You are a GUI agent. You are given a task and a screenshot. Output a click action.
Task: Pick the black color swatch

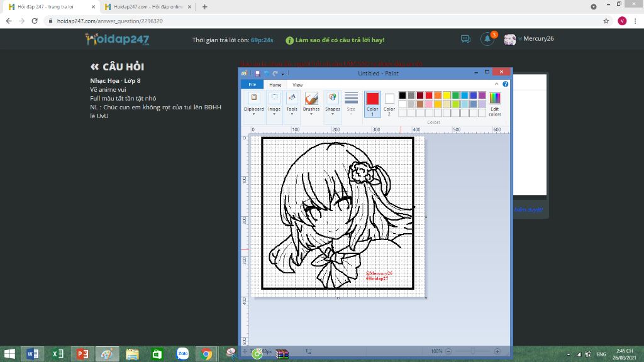click(402, 96)
